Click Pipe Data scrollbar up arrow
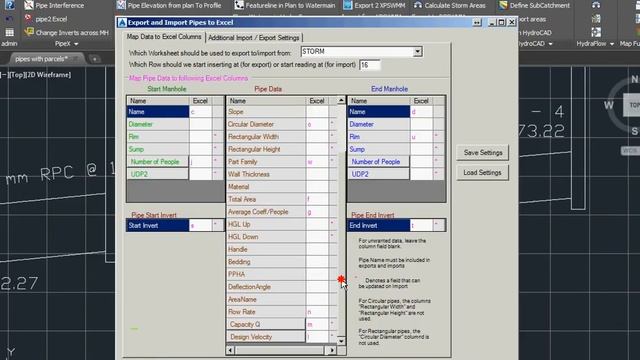Image resolution: width=640 pixels, height=360 pixels. coord(341,100)
